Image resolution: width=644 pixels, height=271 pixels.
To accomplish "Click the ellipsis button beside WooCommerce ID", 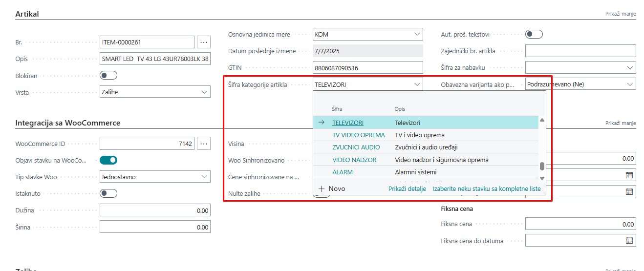I will pos(204,144).
